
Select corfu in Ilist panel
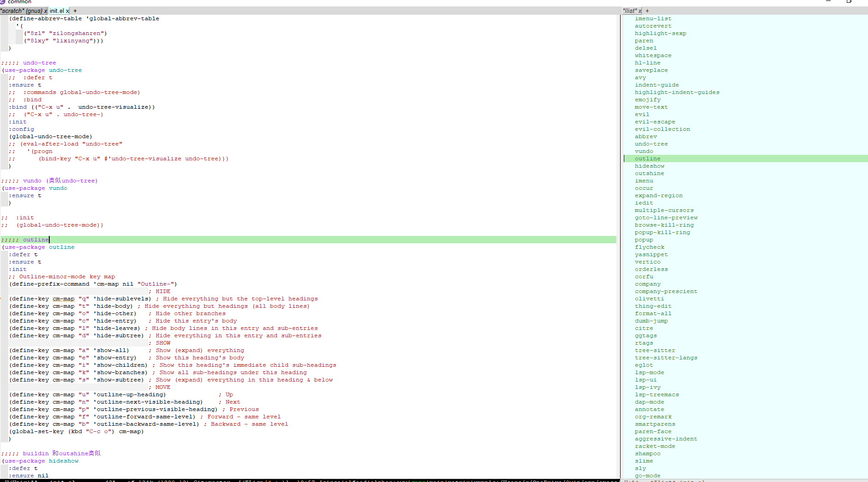tap(644, 276)
